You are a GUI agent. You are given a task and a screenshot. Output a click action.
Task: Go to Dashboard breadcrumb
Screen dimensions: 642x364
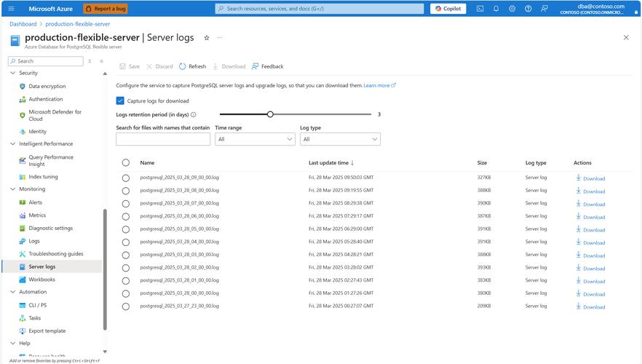click(x=23, y=24)
